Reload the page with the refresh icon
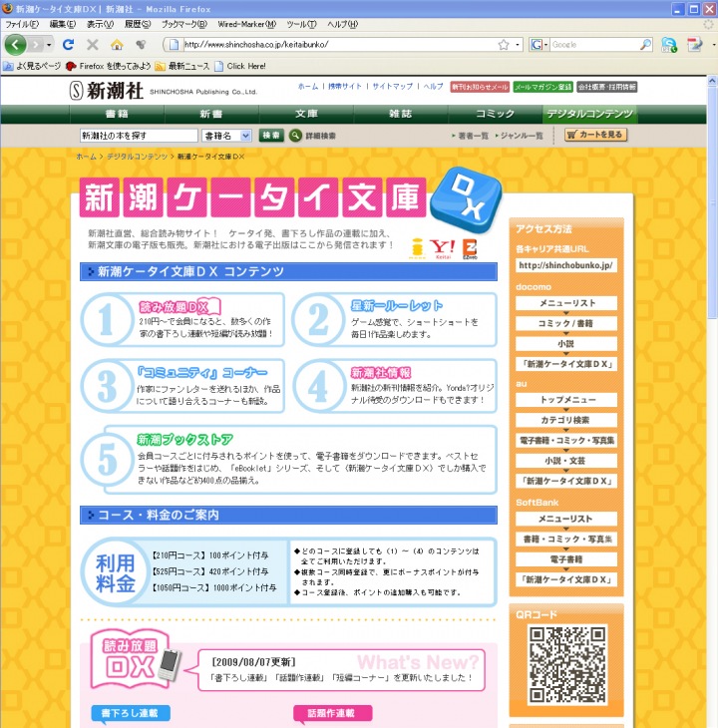Screen dimensions: 718x728 click(68, 45)
